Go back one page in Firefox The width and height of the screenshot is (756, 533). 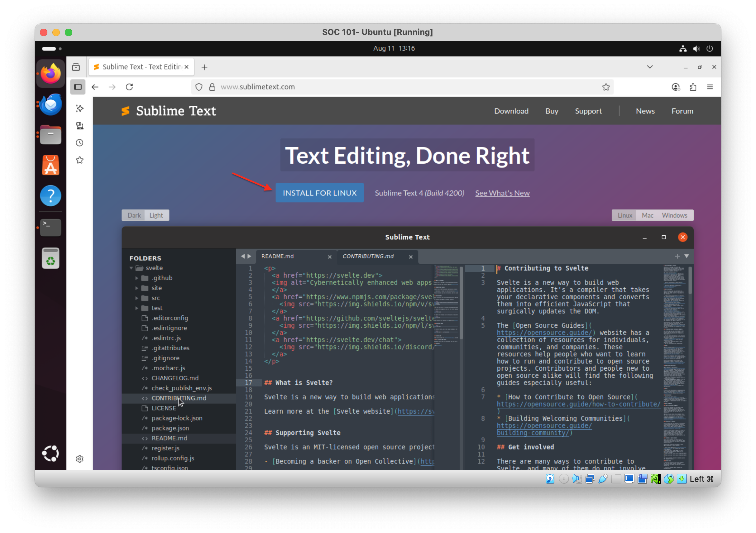click(95, 87)
